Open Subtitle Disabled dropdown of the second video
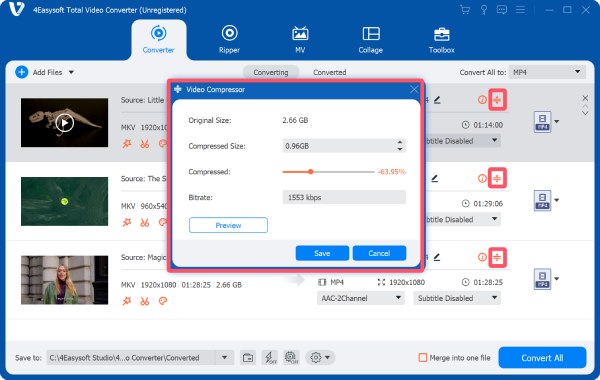The width and height of the screenshot is (600, 380). (462, 219)
